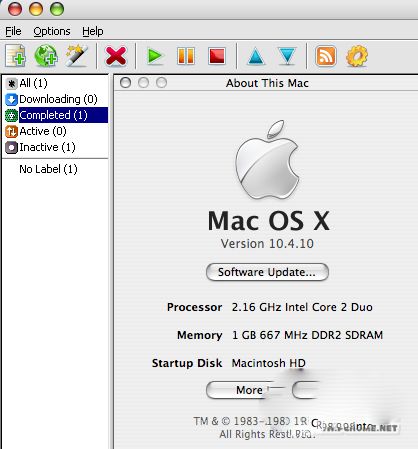Click the 2.16 GHz Intel Core 2 Duo value
Viewport: 418px width, 449px height.
coord(302,307)
